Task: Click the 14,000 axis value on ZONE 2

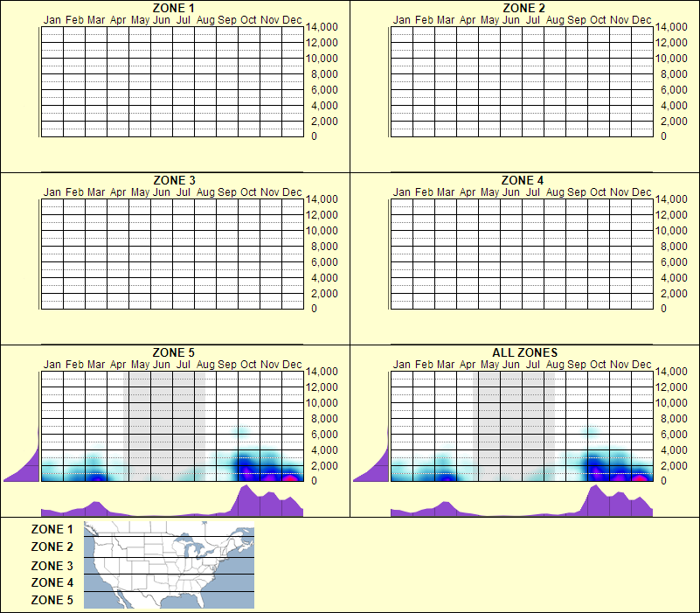Action: (x=673, y=27)
